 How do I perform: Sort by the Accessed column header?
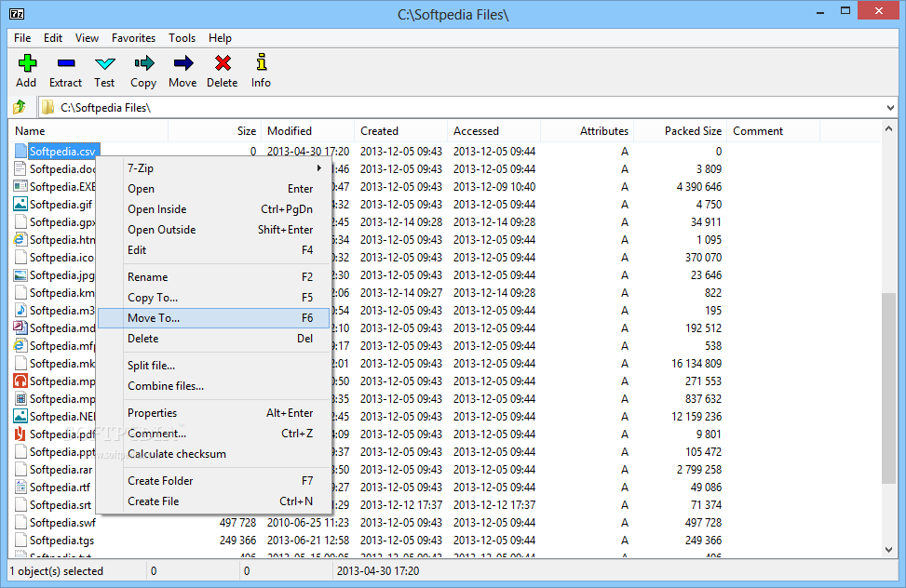[x=494, y=131]
